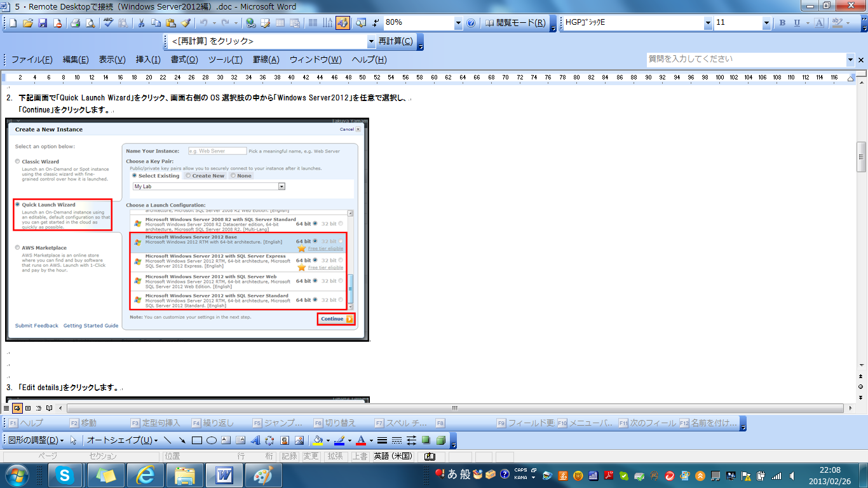Toggle 変更 track changes in status bar
The width and height of the screenshot is (868, 488).
(311, 456)
